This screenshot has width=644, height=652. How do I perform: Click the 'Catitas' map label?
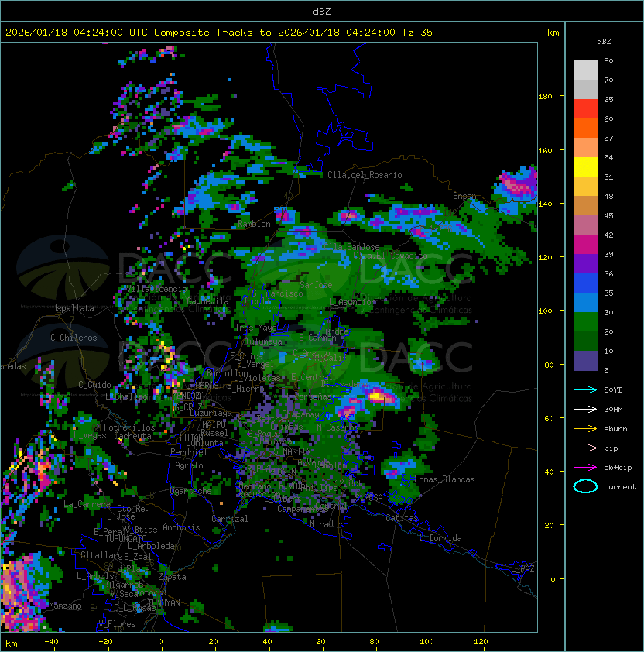click(x=402, y=518)
